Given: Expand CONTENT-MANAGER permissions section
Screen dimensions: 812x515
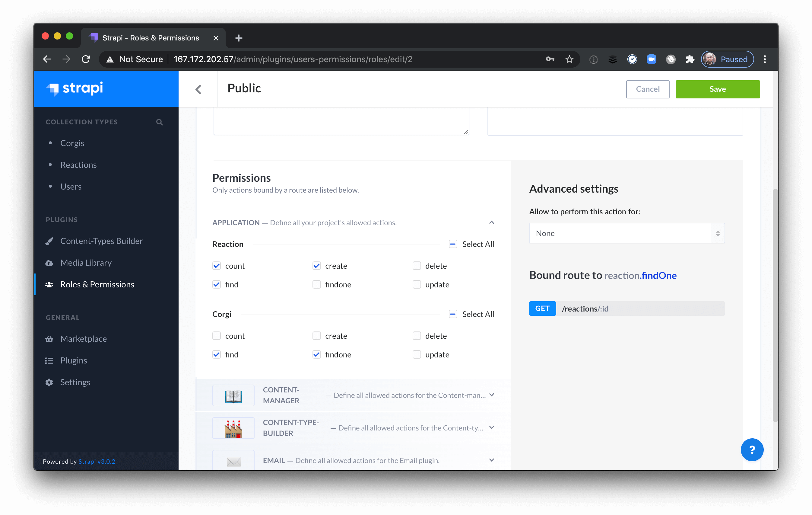Looking at the screenshot, I should (x=491, y=395).
